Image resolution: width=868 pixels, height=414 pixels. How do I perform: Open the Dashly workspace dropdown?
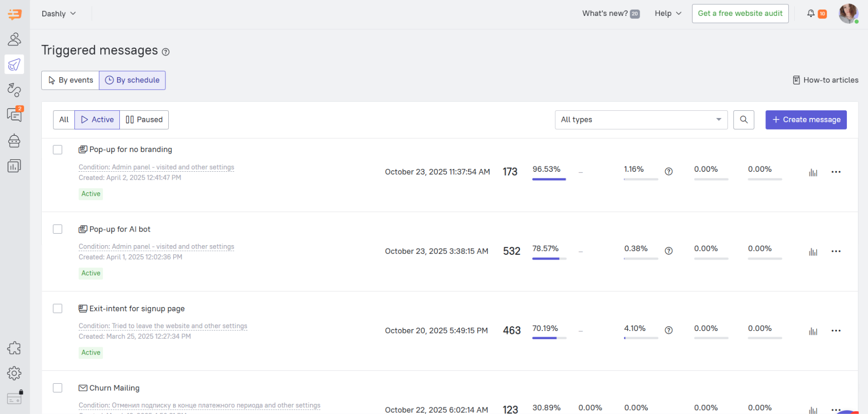click(59, 13)
